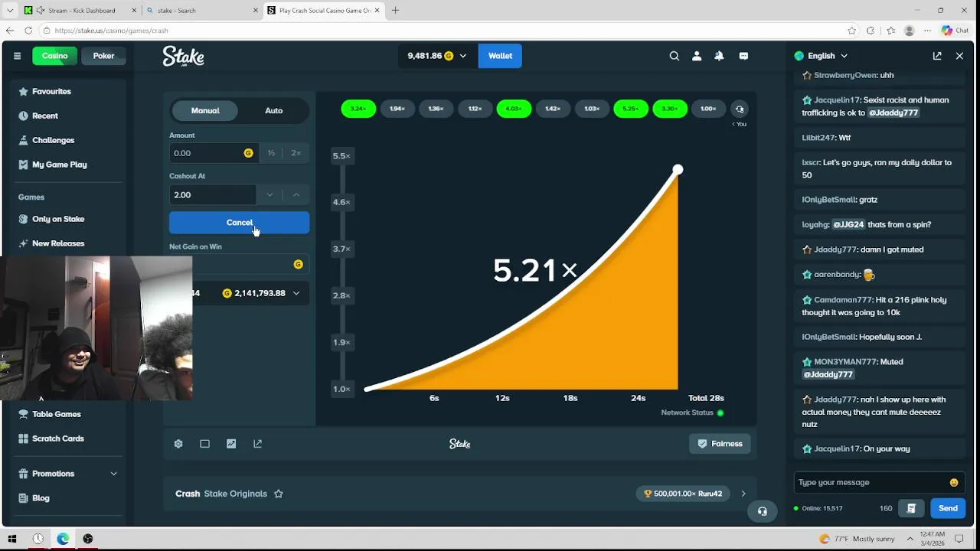Open the 5.25× past result
980x551 pixels.
[630, 109]
